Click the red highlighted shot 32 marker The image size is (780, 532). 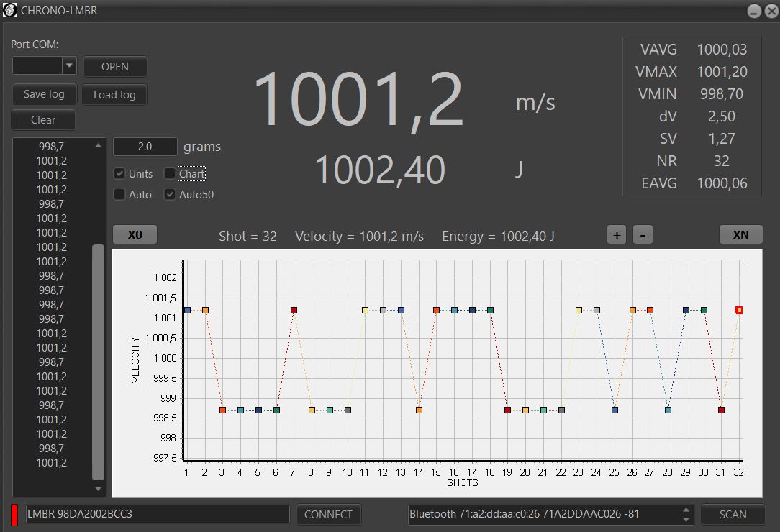[739, 310]
